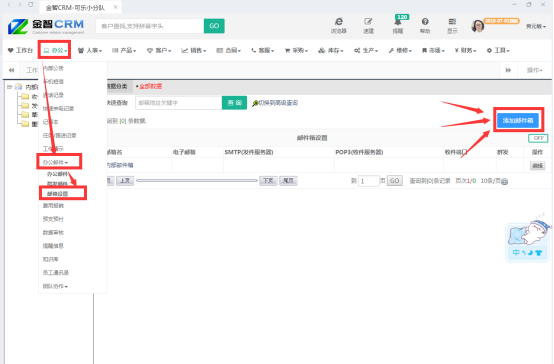Select 数据审核 menu entry
Screen dimensions: 554x364
point(53,233)
